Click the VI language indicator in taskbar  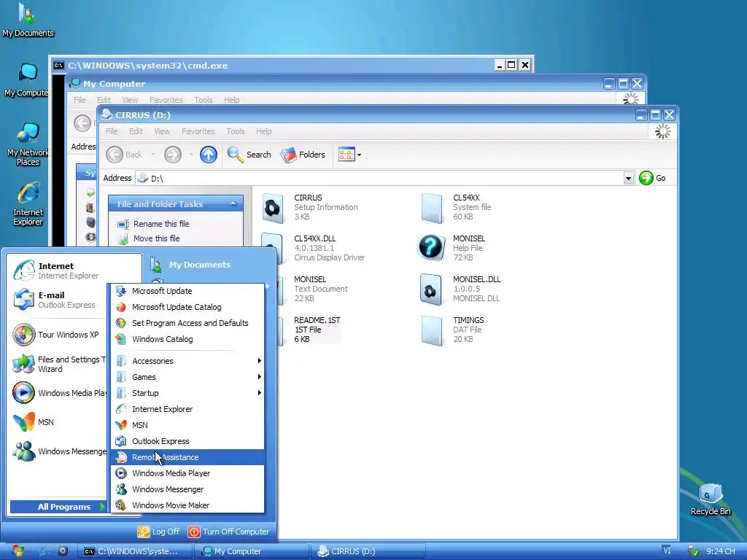tap(667, 551)
